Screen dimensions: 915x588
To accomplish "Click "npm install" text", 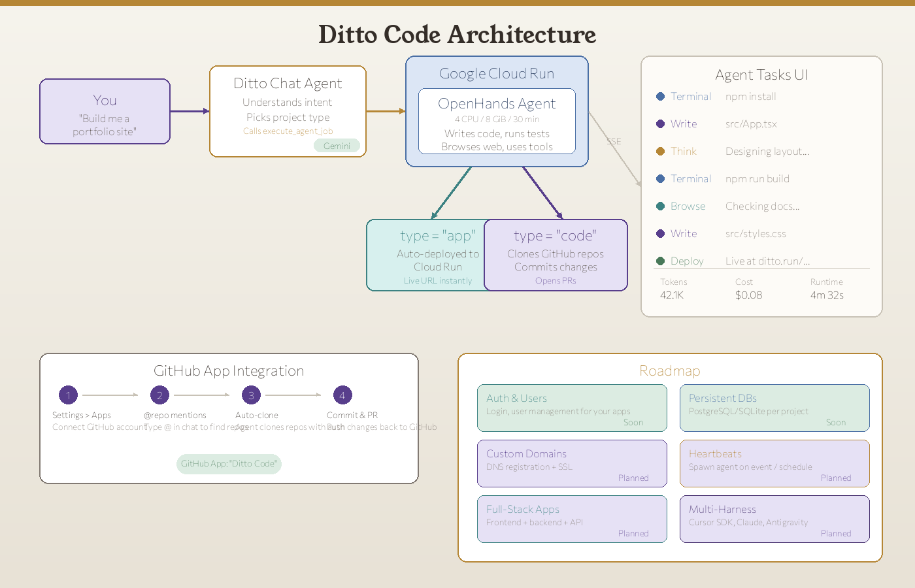I will point(751,97).
